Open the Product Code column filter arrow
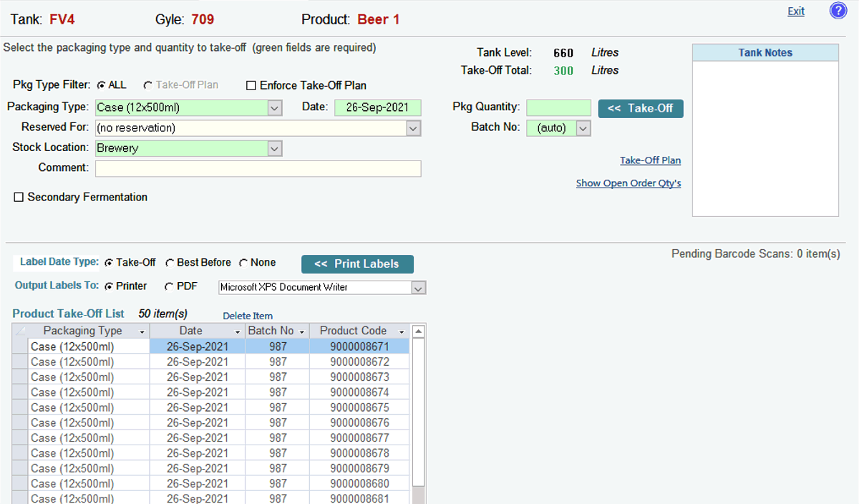Viewport: 859px width, 504px height. point(402,331)
